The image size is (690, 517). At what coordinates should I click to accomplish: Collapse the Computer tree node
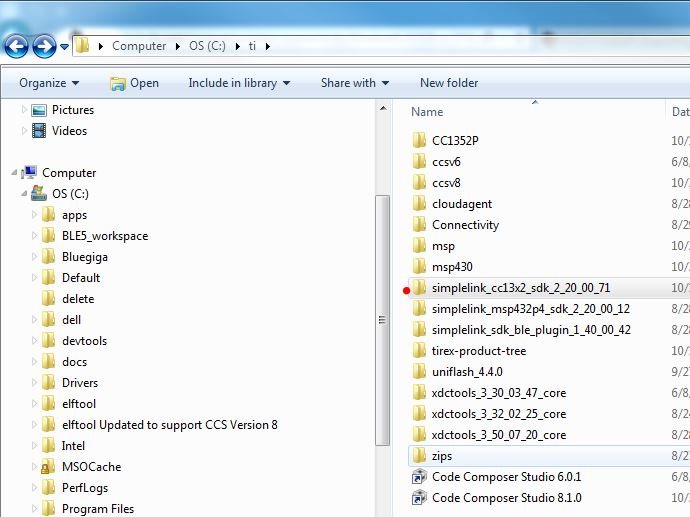pos(14,173)
